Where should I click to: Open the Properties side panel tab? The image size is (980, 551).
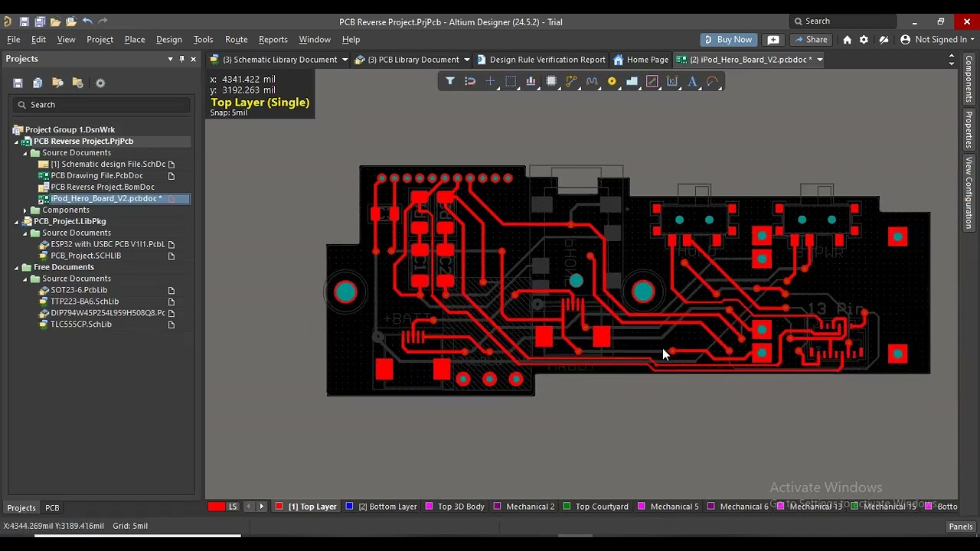tap(969, 129)
